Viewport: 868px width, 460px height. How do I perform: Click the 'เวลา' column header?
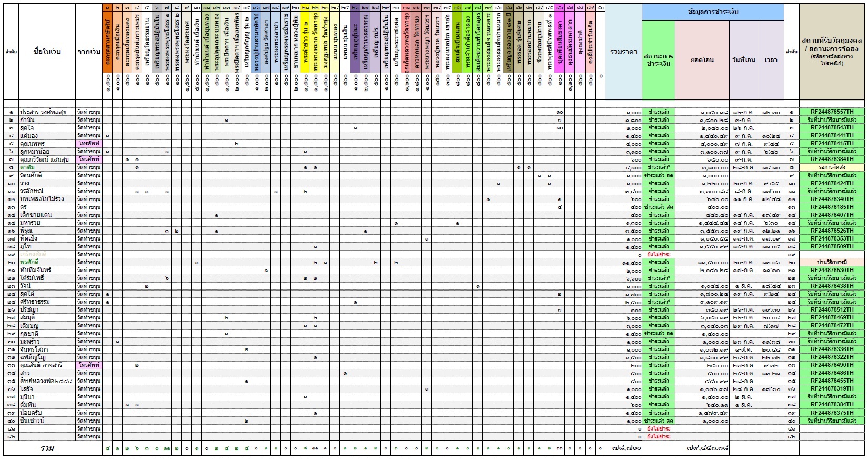pyautogui.click(x=771, y=60)
